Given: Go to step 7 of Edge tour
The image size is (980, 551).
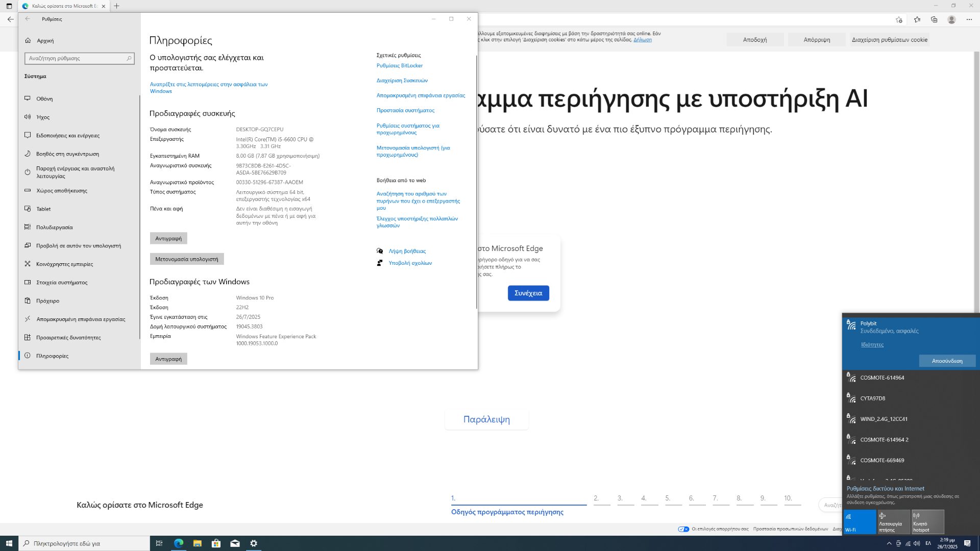Looking at the screenshot, I should (721, 499).
